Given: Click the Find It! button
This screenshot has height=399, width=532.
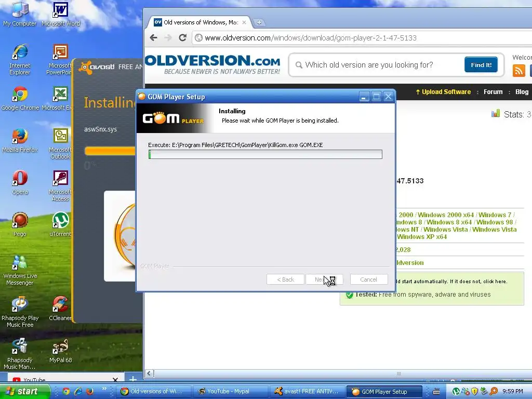Looking at the screenshot, I should [x=481, y=65].
